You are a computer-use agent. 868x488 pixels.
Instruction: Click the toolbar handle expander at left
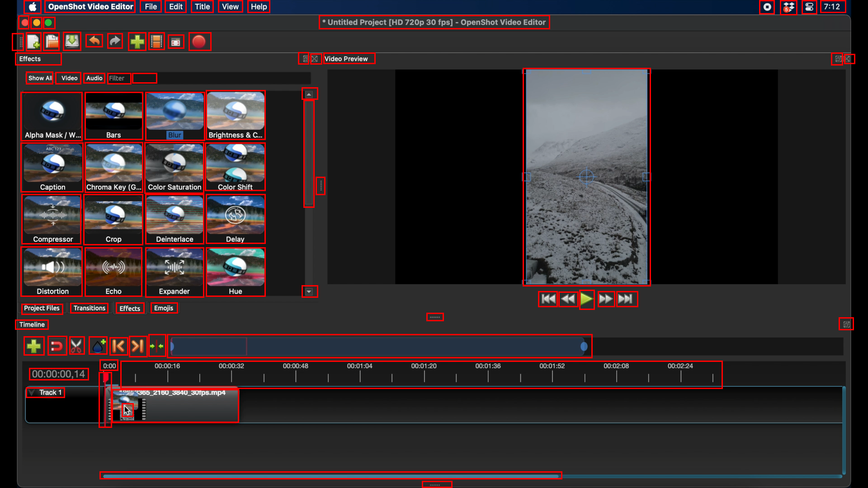coord(18,42)
